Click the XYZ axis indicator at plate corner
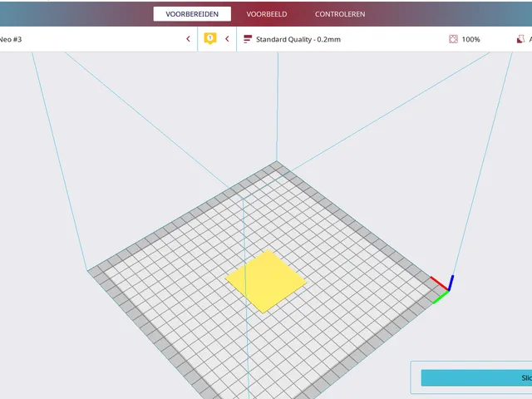This screenshot has height=399, width=532. click(x=442, y=289)
